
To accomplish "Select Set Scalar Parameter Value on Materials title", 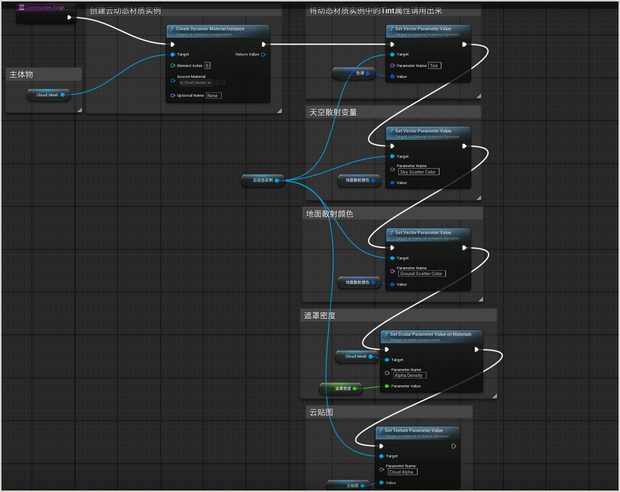I will click(431, 334).
